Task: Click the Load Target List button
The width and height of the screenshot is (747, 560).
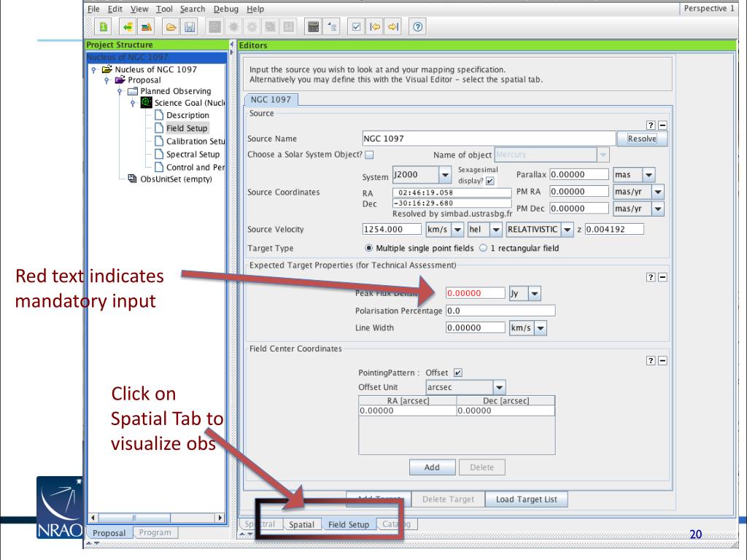Action: [526, 499]
